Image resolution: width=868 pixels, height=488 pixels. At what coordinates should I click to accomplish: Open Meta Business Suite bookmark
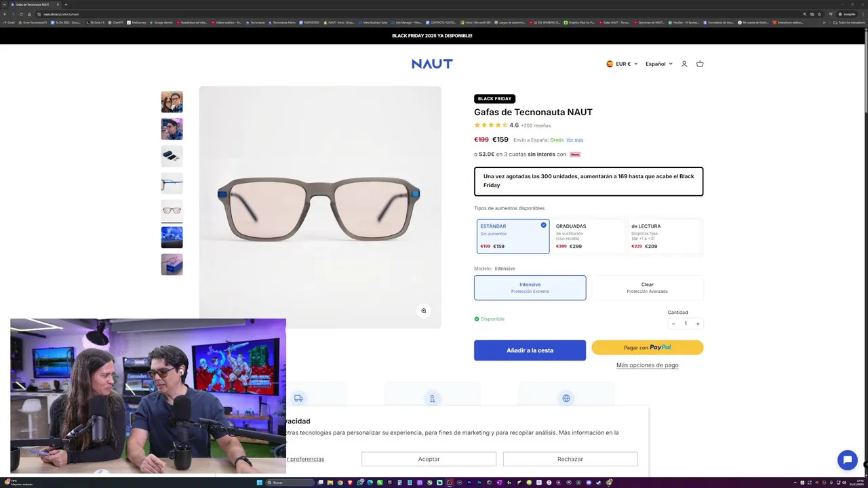point(373,22)
